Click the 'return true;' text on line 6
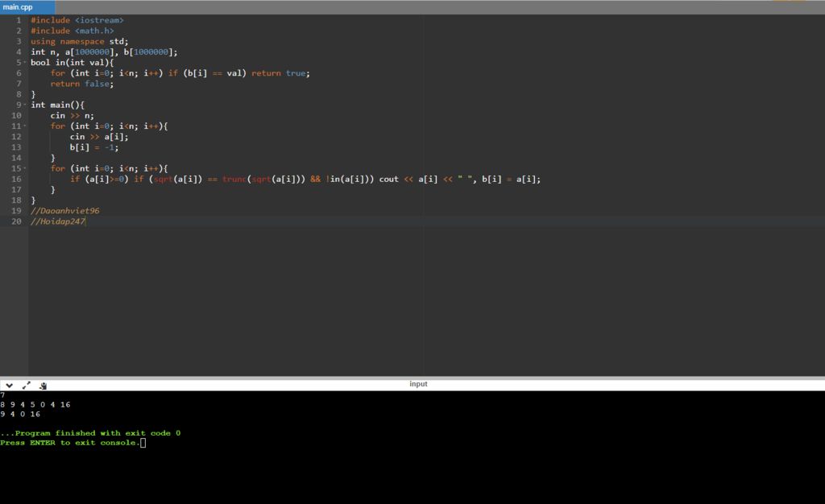This screenshot has width=825, height=504. tap(280, 73)
